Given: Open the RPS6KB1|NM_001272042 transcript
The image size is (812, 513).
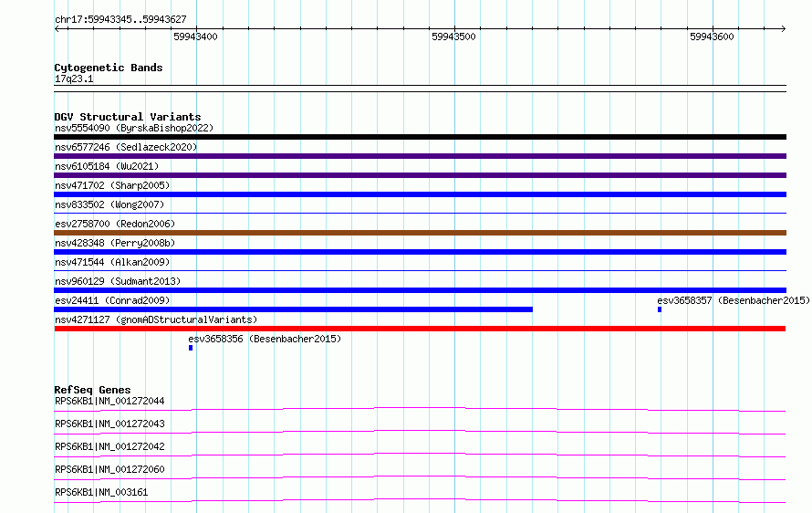Looking at the screenshot, I should pos(109,446).
